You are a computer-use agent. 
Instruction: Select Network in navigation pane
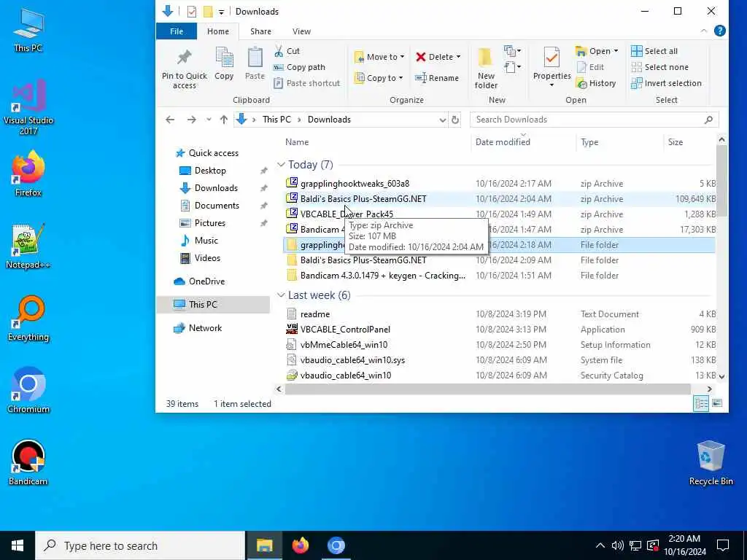pos(205,328)
